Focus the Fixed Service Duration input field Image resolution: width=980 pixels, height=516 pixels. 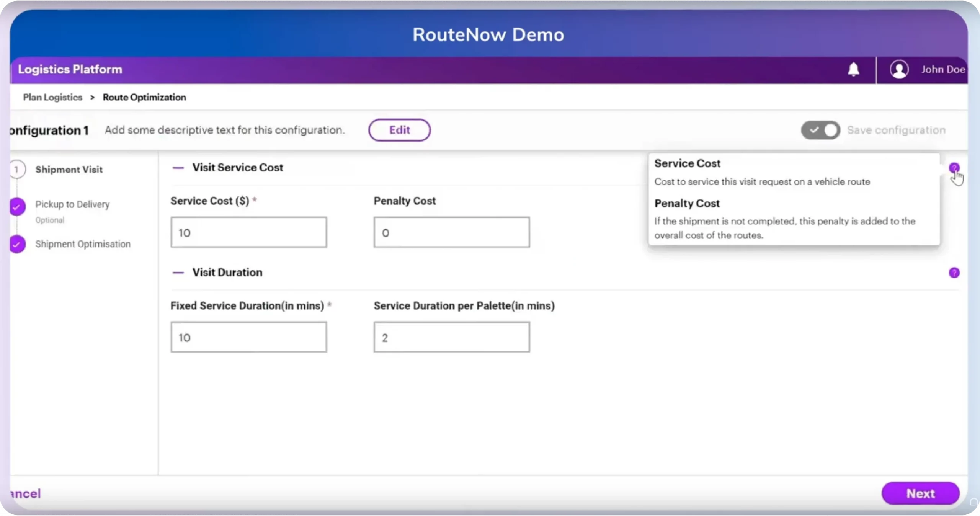(249, 337)
